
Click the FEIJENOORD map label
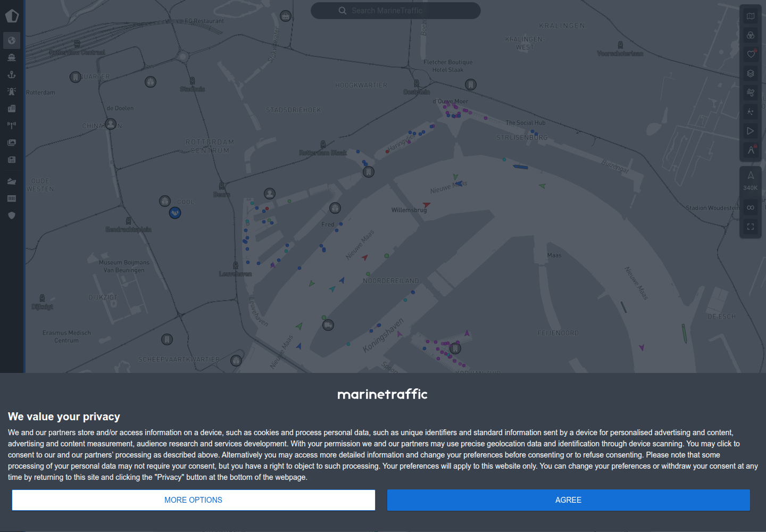click(x=558, y=333)
